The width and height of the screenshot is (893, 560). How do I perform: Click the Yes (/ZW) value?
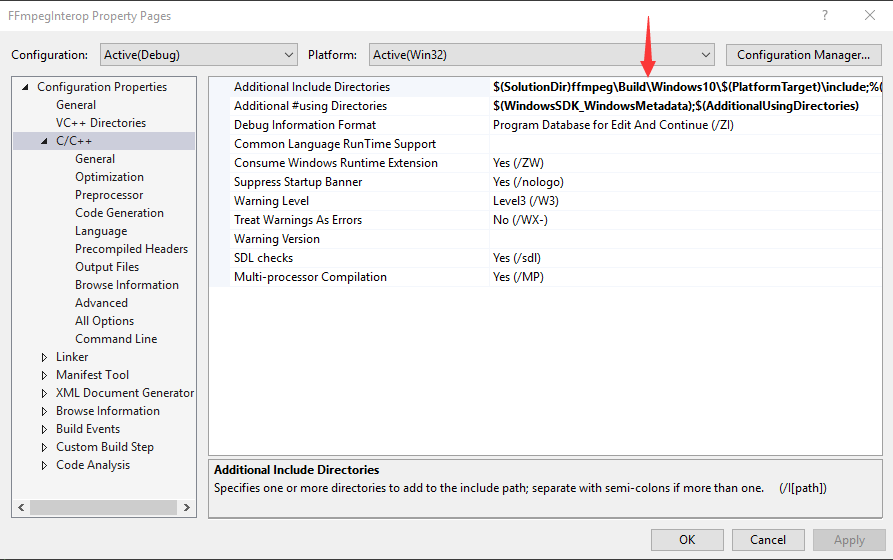click(518, 163)
